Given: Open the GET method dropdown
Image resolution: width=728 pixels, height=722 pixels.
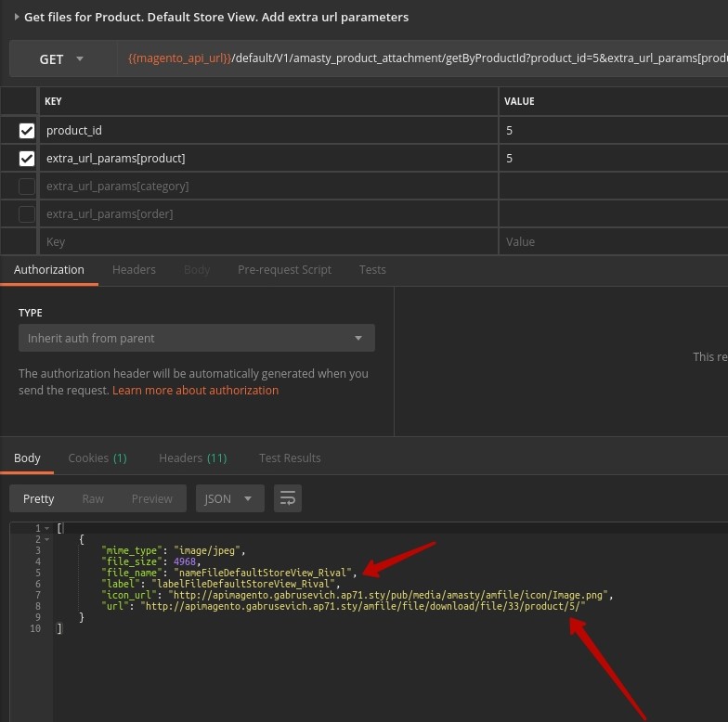Looking at the screenshot, I should coord(62,59).
